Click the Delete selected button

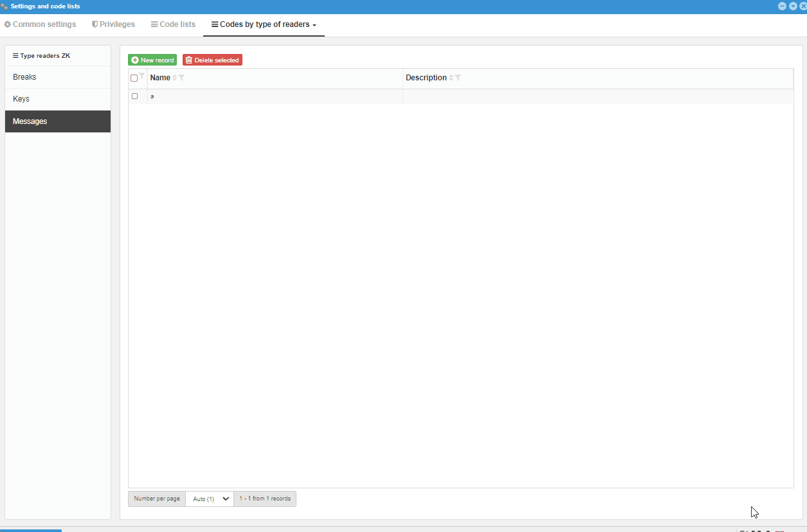click(212, 60)
